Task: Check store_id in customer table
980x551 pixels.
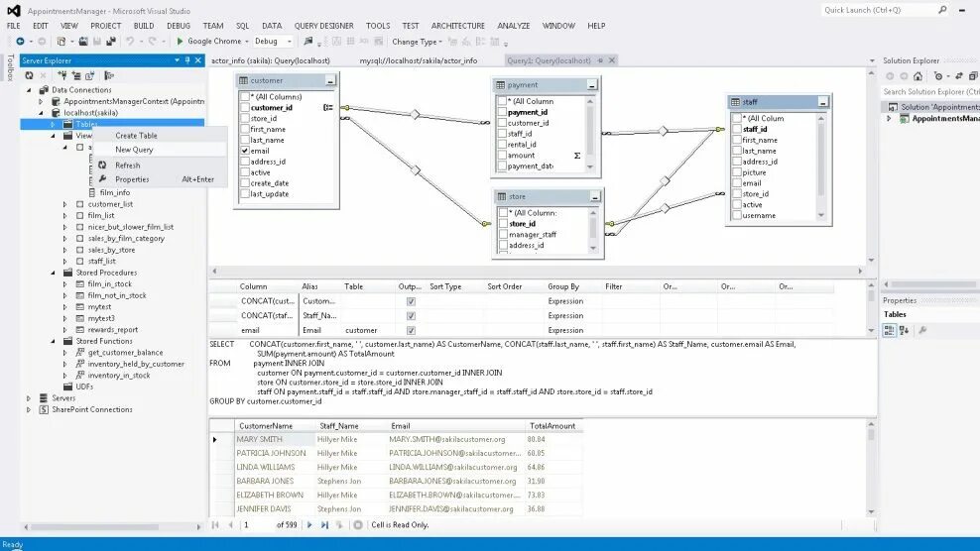Action: (x=245, y=118)
